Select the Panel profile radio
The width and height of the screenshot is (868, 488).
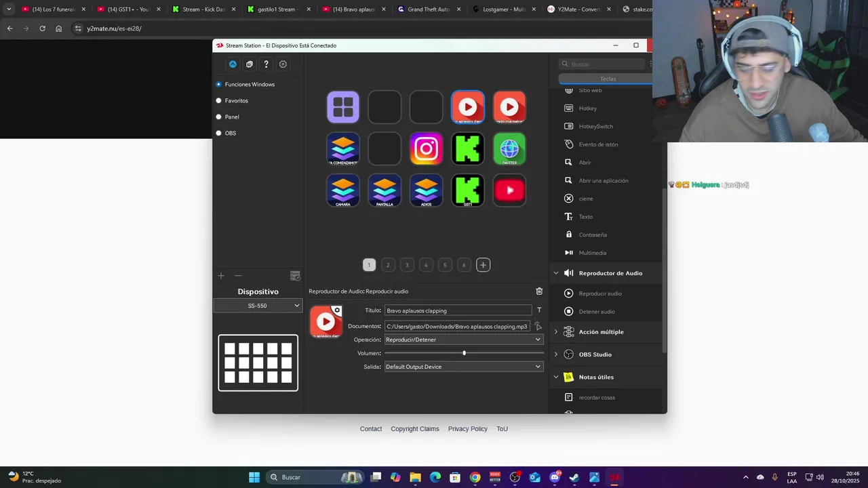218,117
